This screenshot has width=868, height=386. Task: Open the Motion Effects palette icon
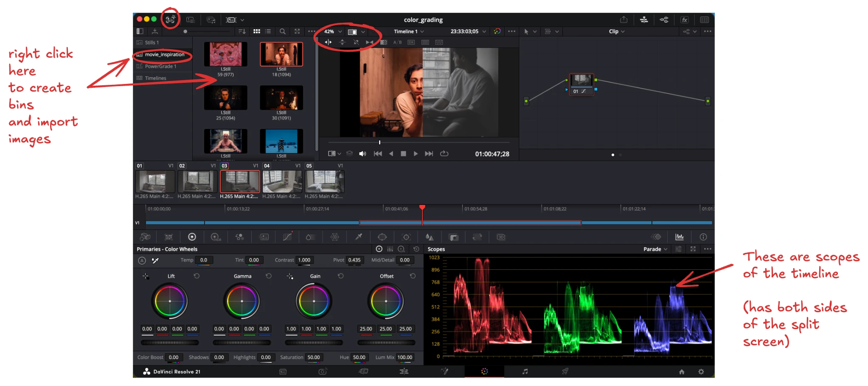point(264,237)
